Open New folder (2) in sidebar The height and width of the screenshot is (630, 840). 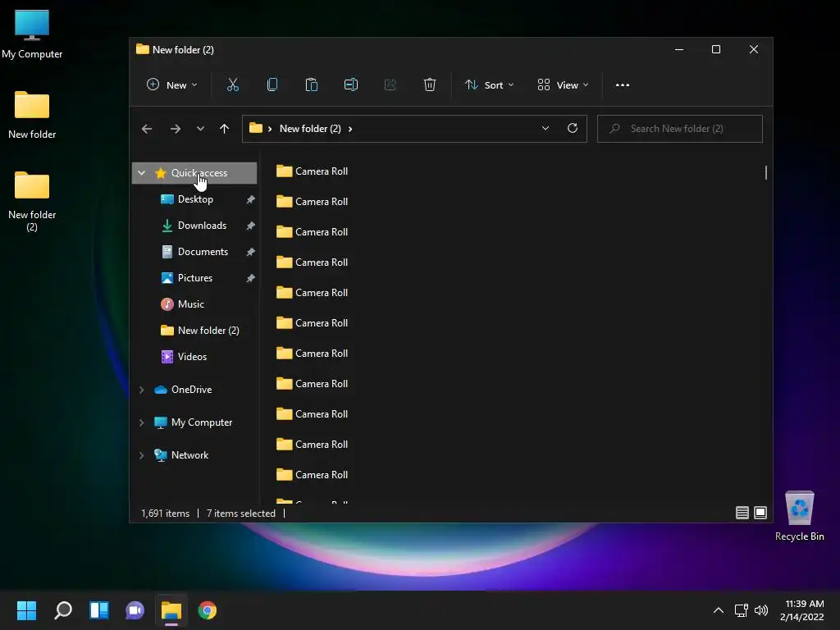point(208,331)
